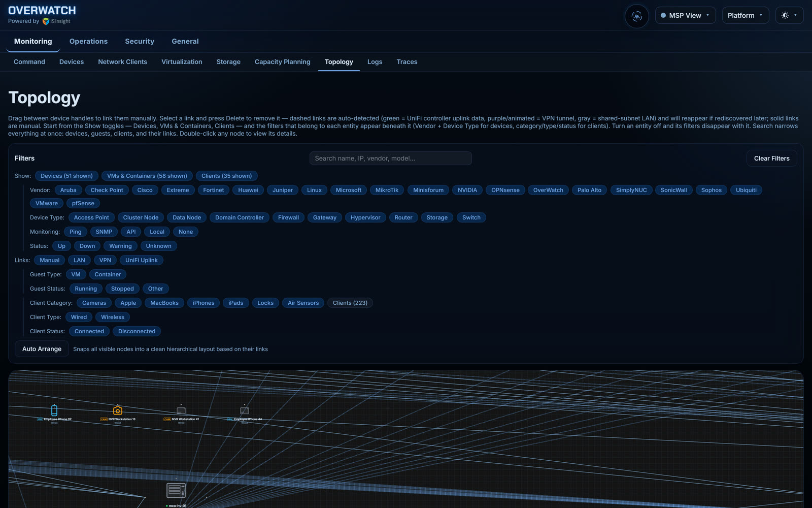Open the Storage sub-tab
This screenshot has height=508, width=812.
point(228,62)
